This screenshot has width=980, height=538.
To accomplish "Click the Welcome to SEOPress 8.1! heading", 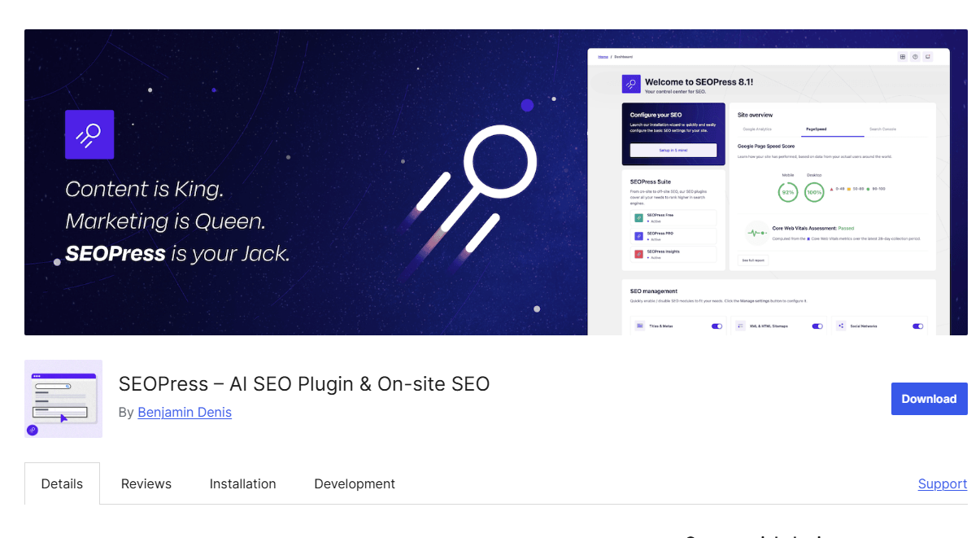I will pyautogui.click(x=699, y=82).
